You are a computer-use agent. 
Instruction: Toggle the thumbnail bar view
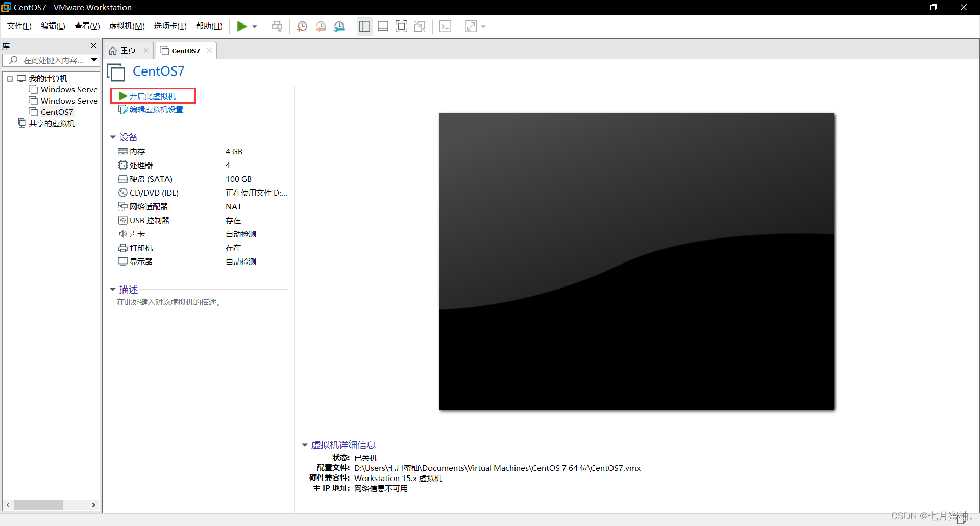(383, 26)
